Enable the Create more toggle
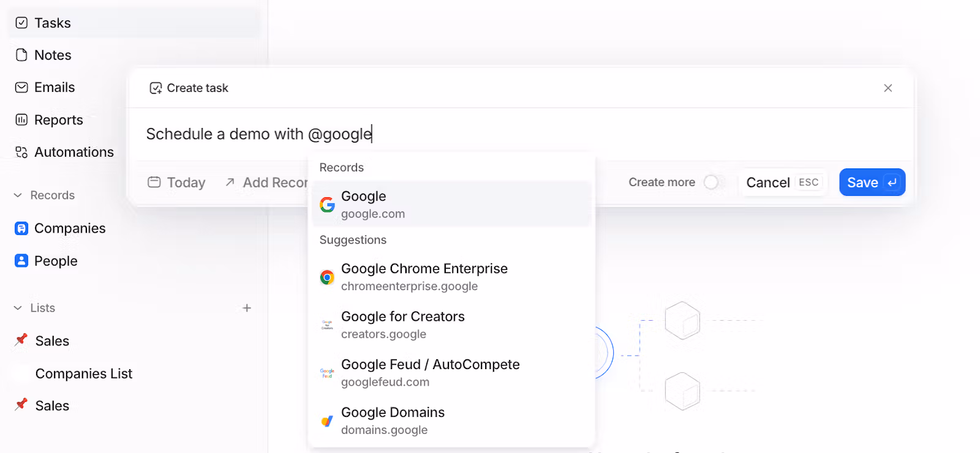Screen dimensions: 980x453 click(x=714, y=182)
